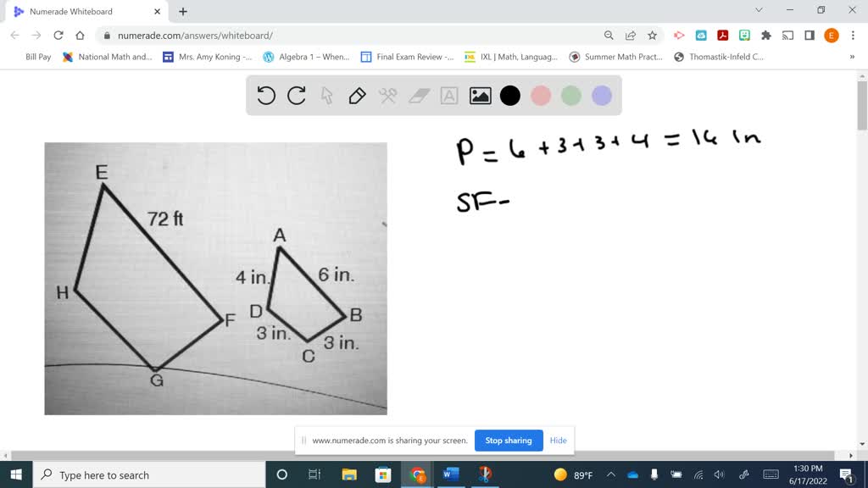Click the insert image icon
868x488 pixels.
point(480,96)
